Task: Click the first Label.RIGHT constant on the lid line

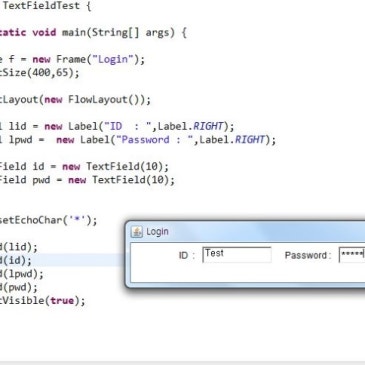Action: pos(190,126)
